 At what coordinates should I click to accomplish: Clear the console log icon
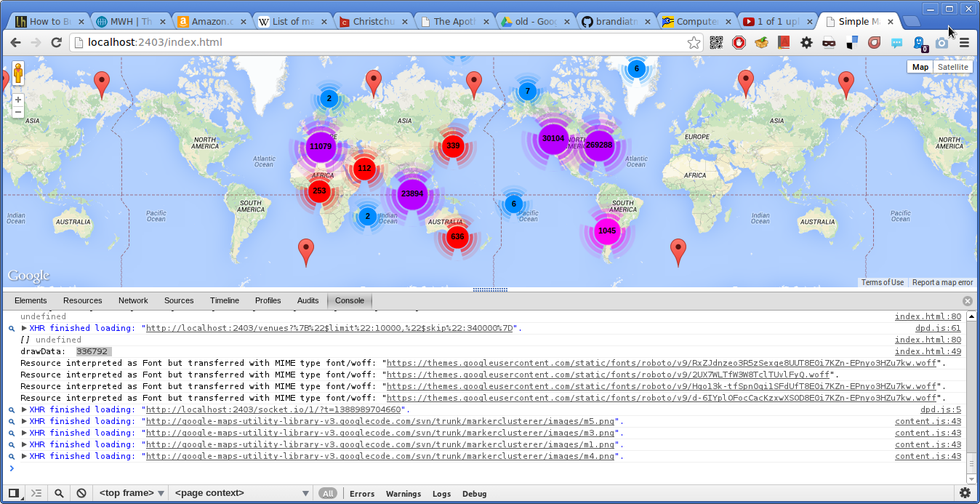point(81,493)
